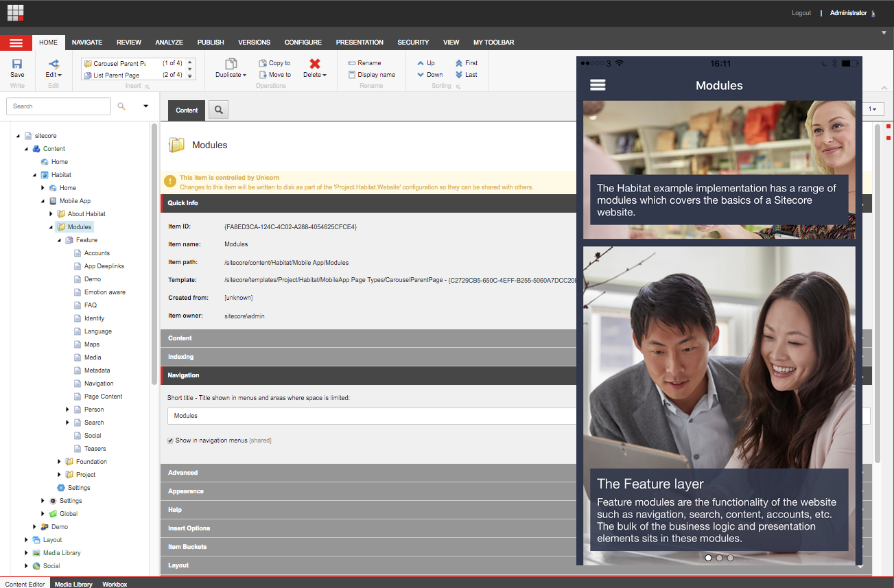Viewport: 894px width, 588px height.
Task: Click the Duplicate icon
Action: (231, 63)
